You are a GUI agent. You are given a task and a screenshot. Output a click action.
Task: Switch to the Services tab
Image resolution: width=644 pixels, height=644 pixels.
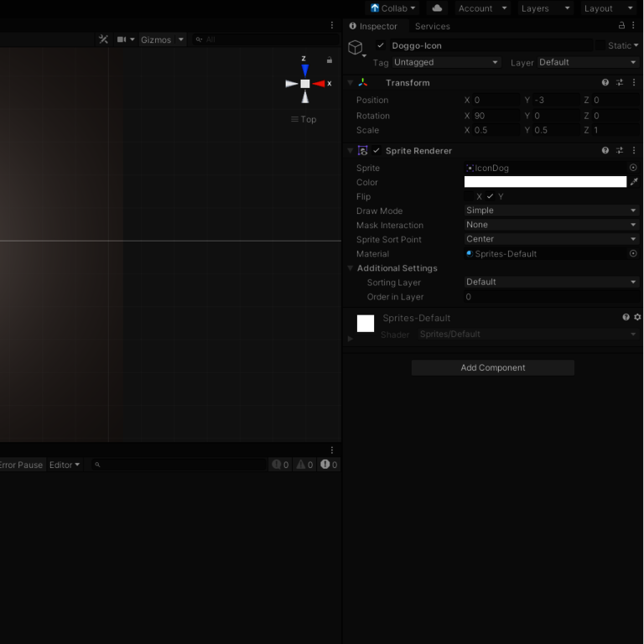(433, 26)
